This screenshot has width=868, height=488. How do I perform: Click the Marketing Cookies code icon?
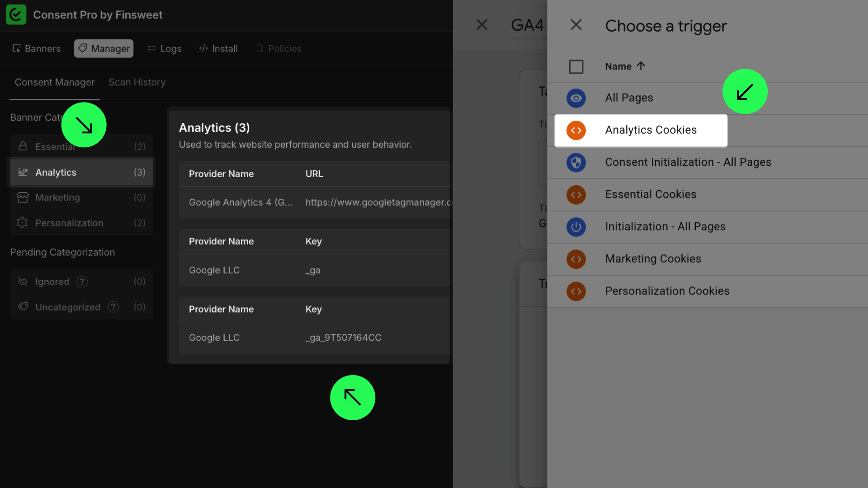pyautogui.click(x=576, y=259)
